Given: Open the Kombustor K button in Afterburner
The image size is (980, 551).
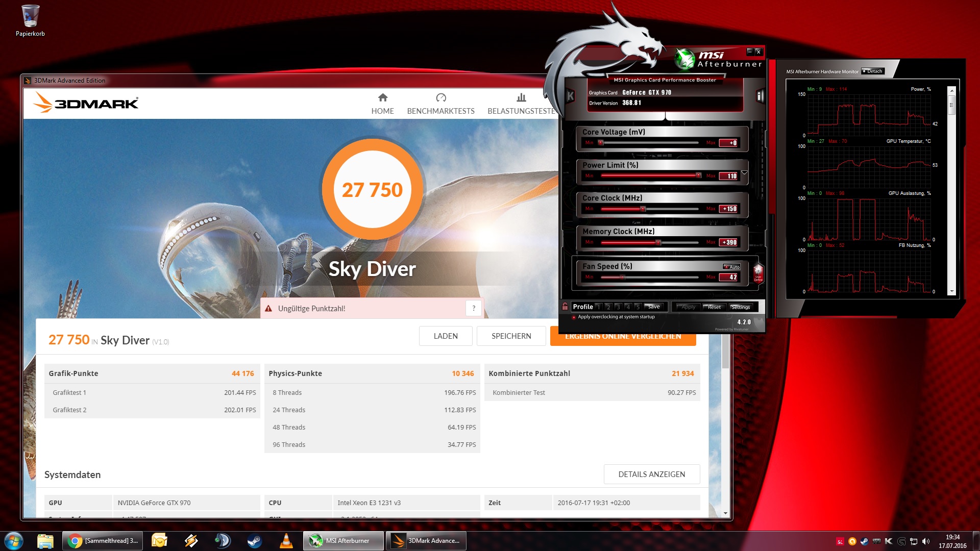Looking at the screenshot, I should point(571,96).
